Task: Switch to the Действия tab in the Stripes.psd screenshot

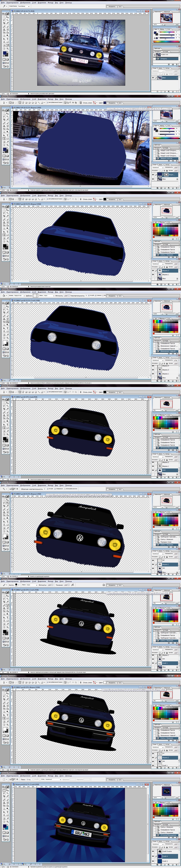Action: 157,821
